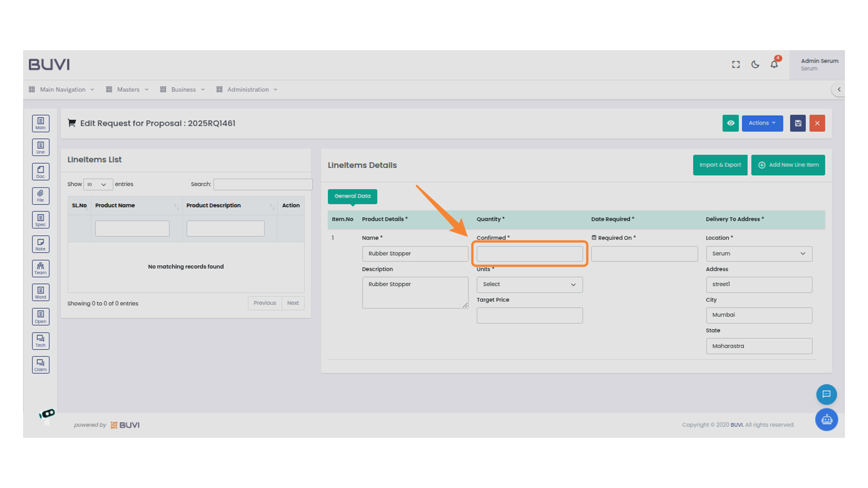Image resolution: width=868 pixels, height=488 pixels.
Task: Open the Actions dropdown button
Action: click(762, 123)
